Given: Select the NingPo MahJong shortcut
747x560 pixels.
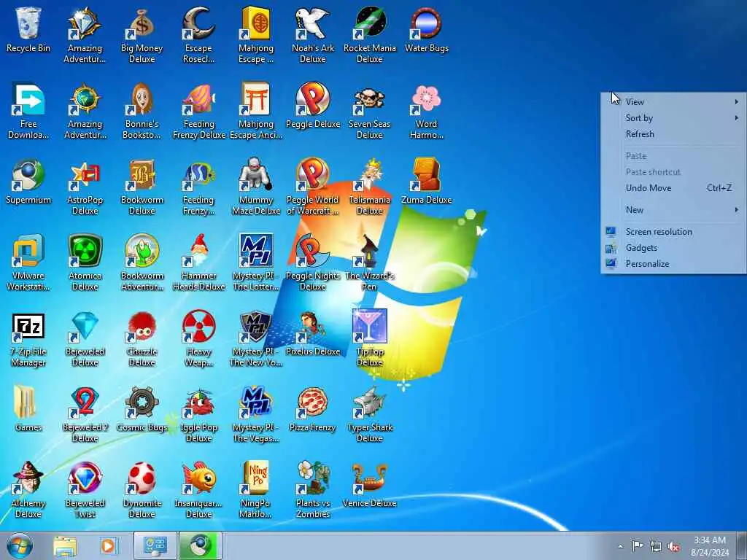Looking at the screenshot, I should pyautogui.click(x=256, y=490).
